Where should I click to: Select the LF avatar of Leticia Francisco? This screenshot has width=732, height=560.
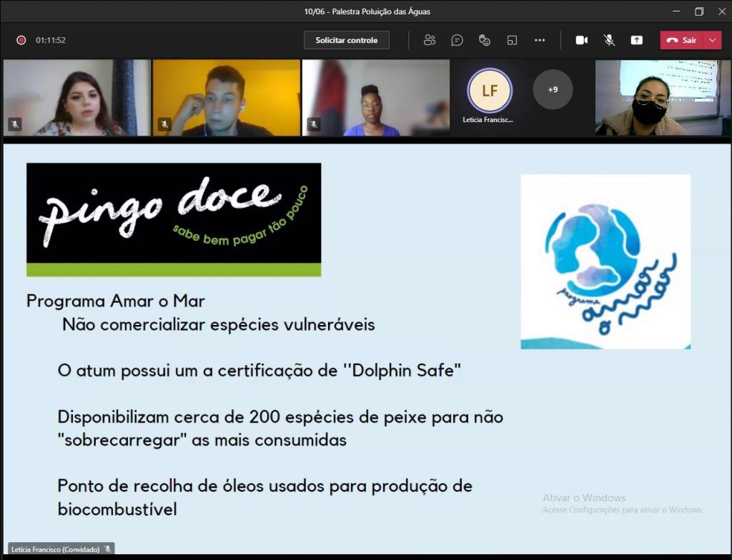[489, 91]
